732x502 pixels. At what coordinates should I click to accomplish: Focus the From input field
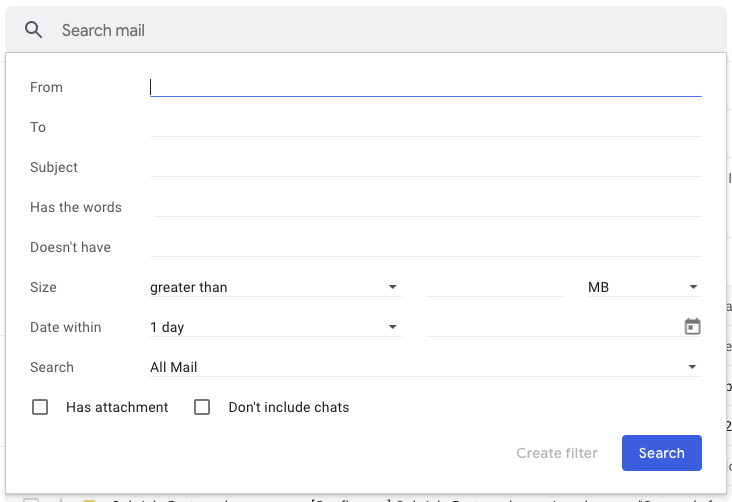[425, 87]
